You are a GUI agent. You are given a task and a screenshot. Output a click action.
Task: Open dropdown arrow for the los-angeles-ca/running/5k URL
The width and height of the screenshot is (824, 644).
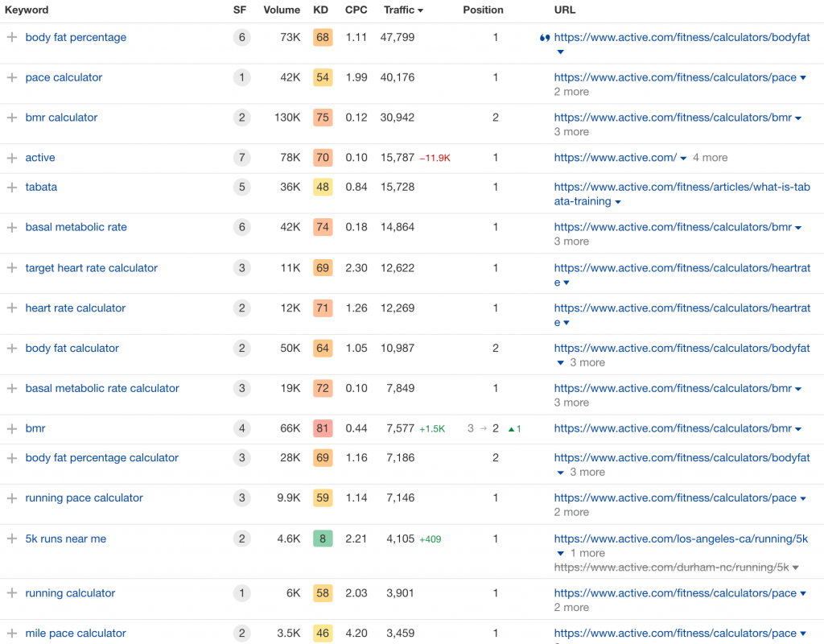click(x=560, y=554)
